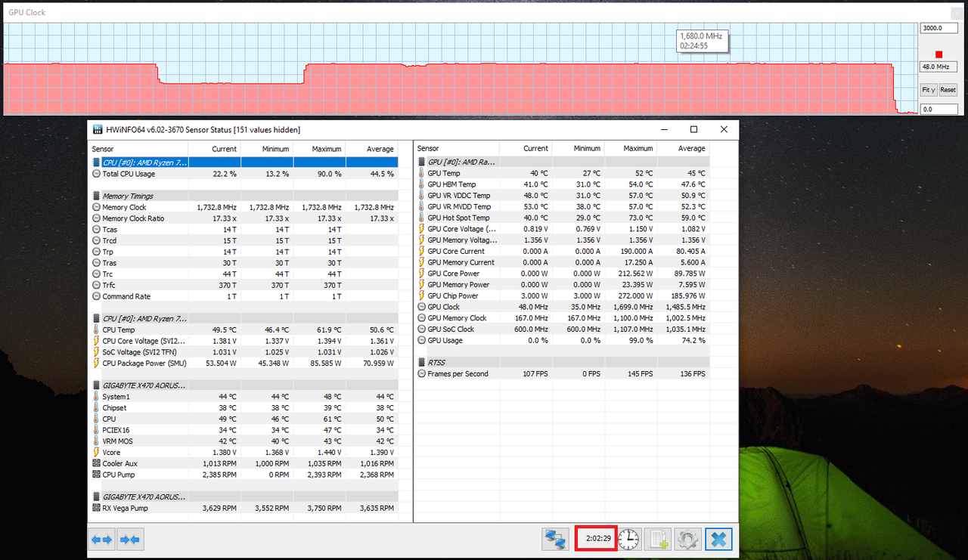This screenshot has width=968, height=560.
Task: Start logging with the sheet-plus icon
Action: coord(658,539)
